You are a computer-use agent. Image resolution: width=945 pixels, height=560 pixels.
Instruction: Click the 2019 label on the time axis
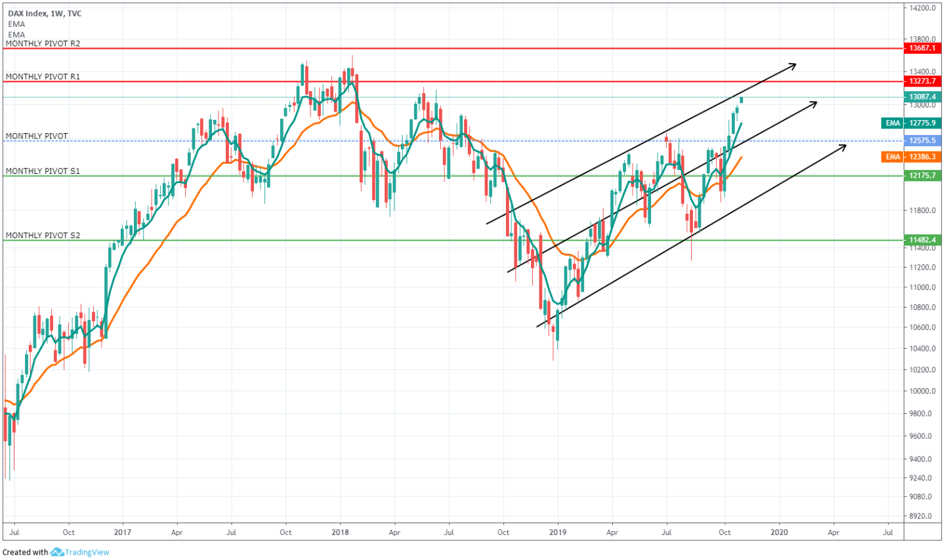[x=557, y=532]
